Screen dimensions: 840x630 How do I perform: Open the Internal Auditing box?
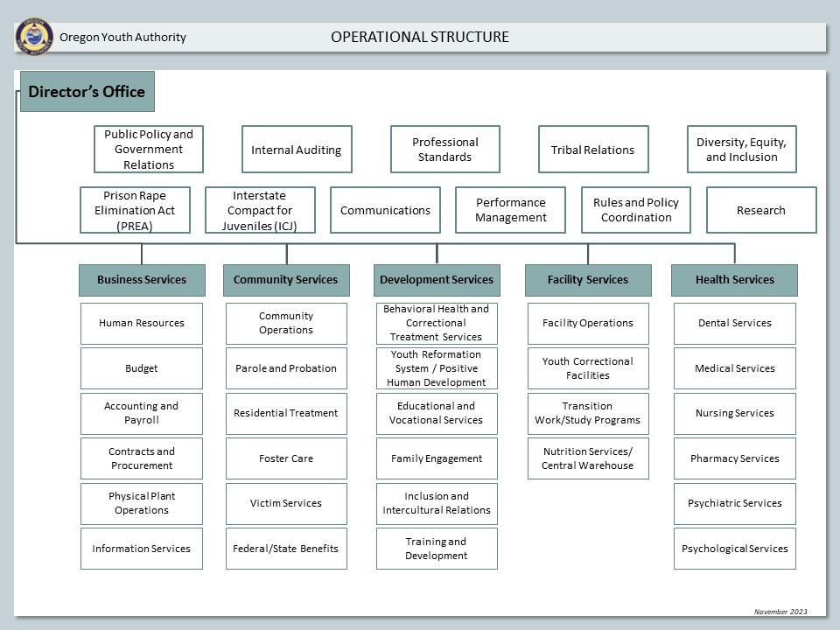pyautogui.click(x=297, y=150)
